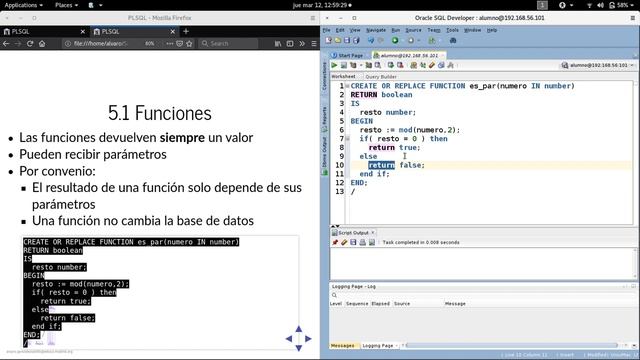
Task: Expand the Firefox toolbar overflow chevron
Action: click(302, 44)
